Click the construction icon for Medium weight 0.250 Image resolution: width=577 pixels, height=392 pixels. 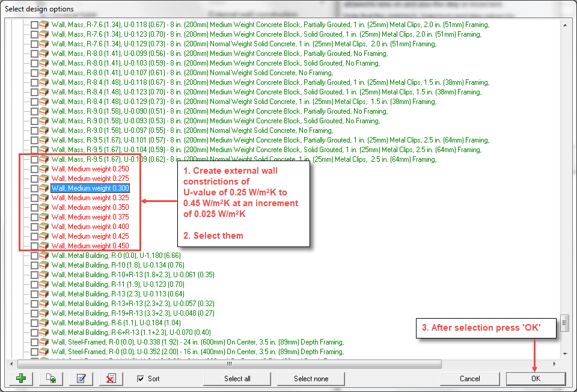[x=44, y=169]
